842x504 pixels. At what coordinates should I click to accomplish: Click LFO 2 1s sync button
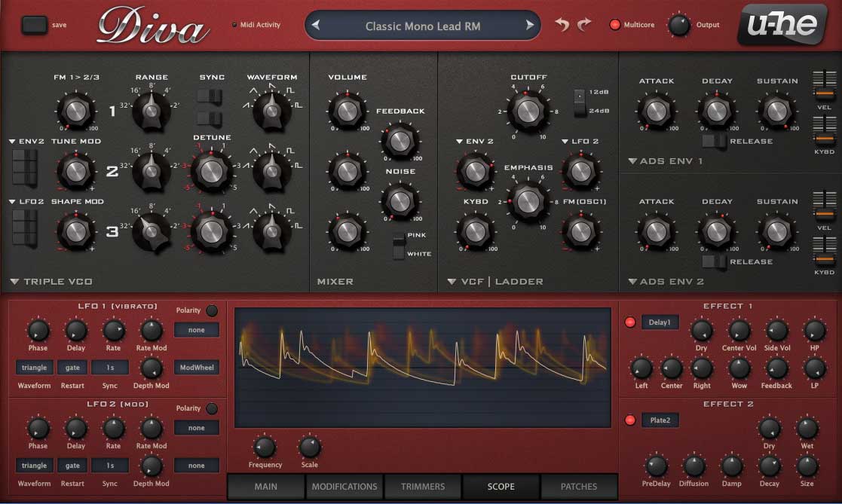click(110, 466)
